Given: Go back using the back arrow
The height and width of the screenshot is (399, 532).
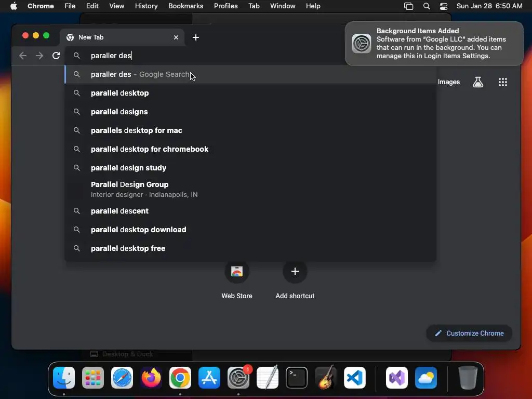Looking at the screenshot, I should (x=23, y=56).
